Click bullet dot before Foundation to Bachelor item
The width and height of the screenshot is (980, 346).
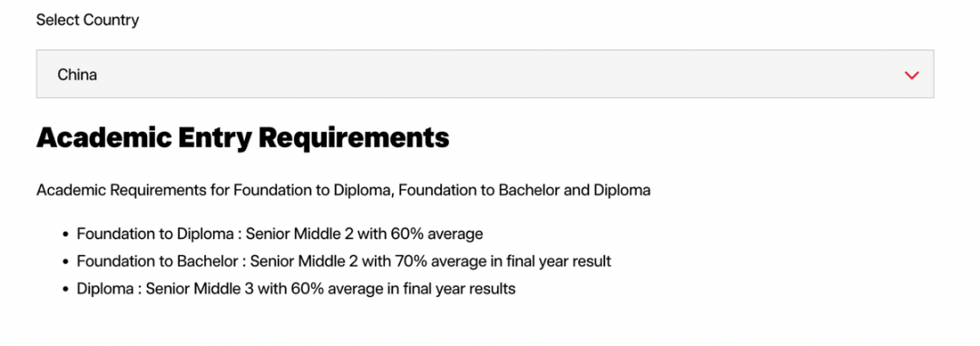[x=65, y=262]
